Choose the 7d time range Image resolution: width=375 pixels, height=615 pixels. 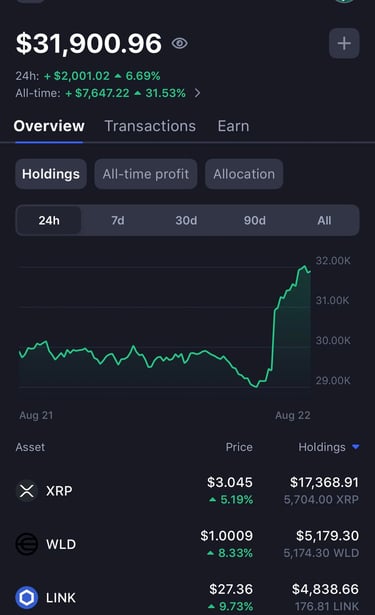118,220
